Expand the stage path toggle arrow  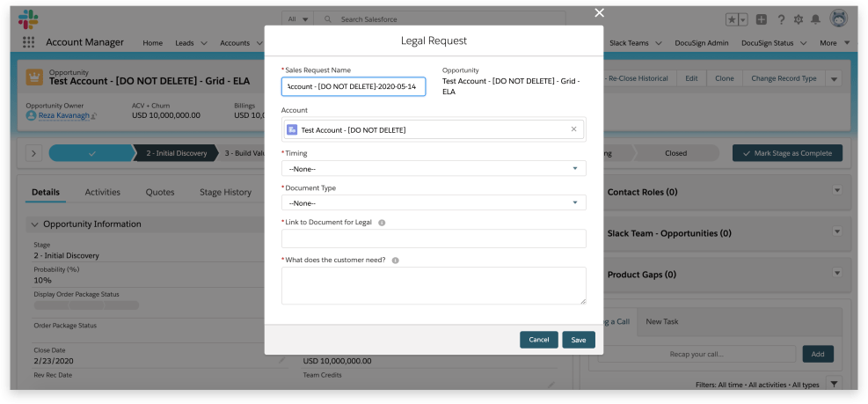click(33, 153)
